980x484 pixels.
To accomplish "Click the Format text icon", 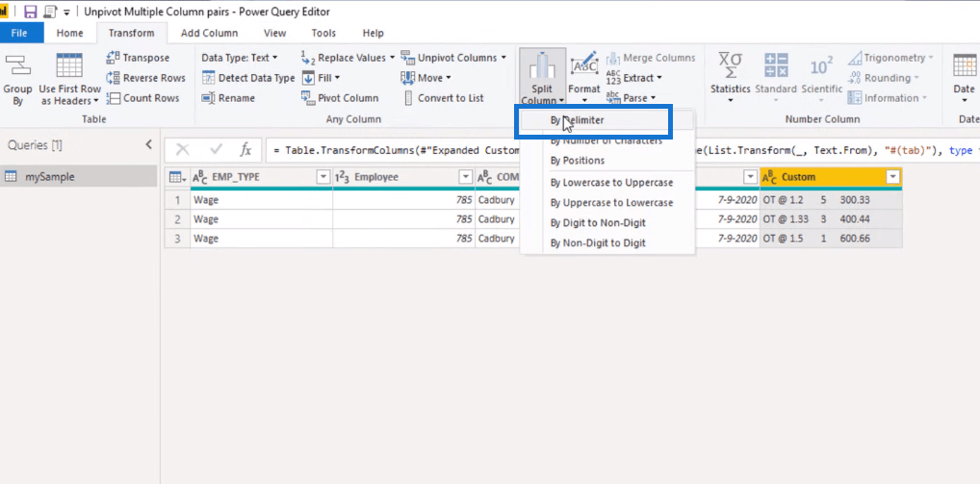I will coord(584,65).
